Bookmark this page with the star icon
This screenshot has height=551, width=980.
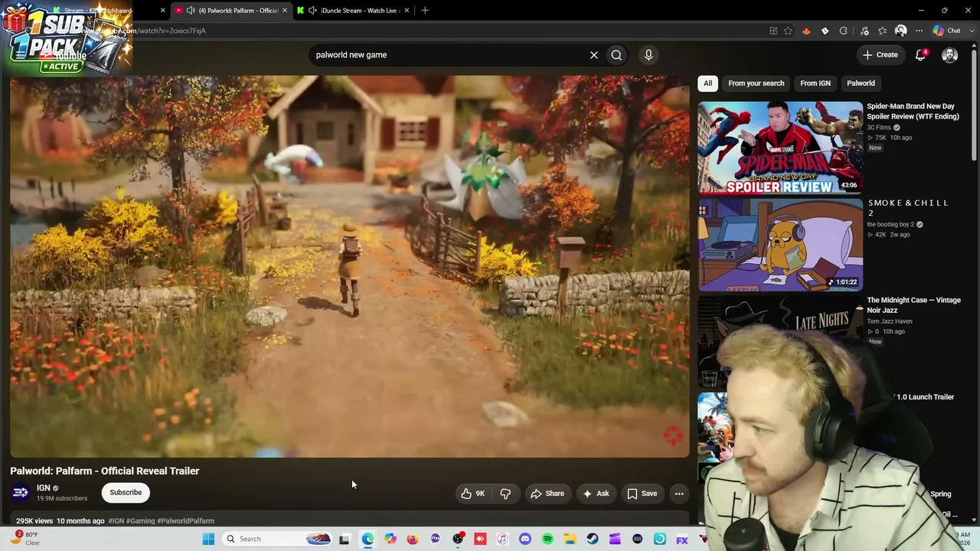pyautogui.click(x=788, y=31)
